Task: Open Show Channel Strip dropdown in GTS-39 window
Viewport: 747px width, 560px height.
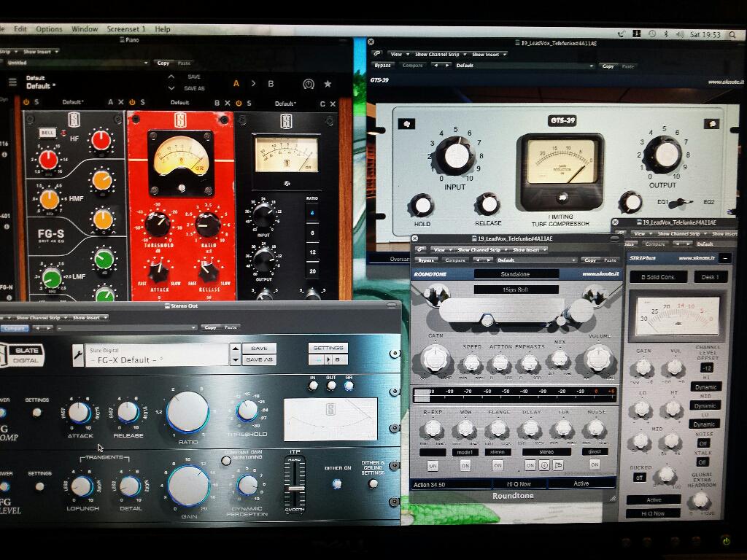Action: pos(440,54)
